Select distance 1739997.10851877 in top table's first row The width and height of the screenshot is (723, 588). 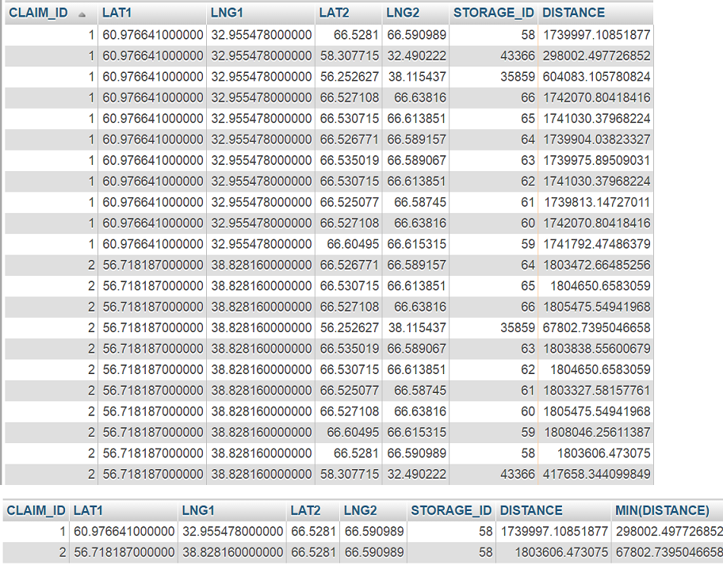[x=596, y=35]
